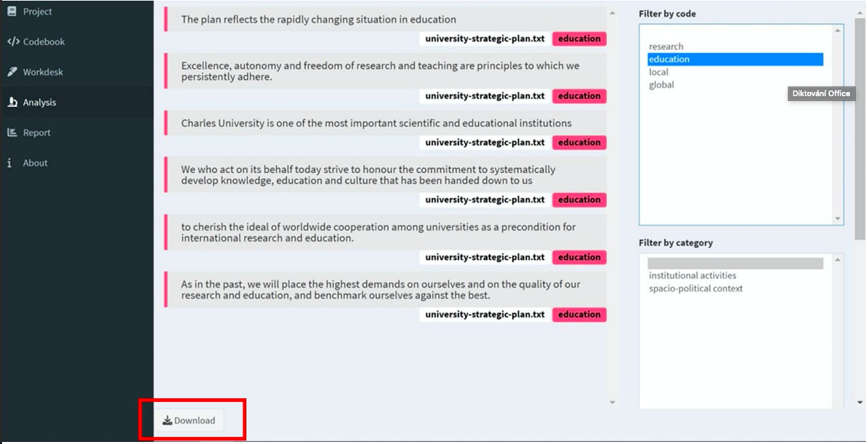Click education tag on 'As in the past' segment
Screen dimensions: 868x444
[x=579, y=315]
